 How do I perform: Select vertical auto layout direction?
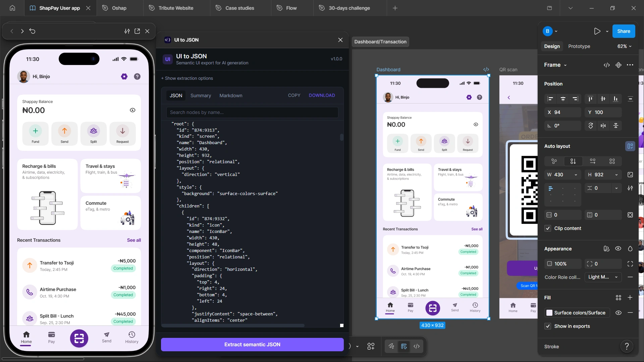click(573, 161)
